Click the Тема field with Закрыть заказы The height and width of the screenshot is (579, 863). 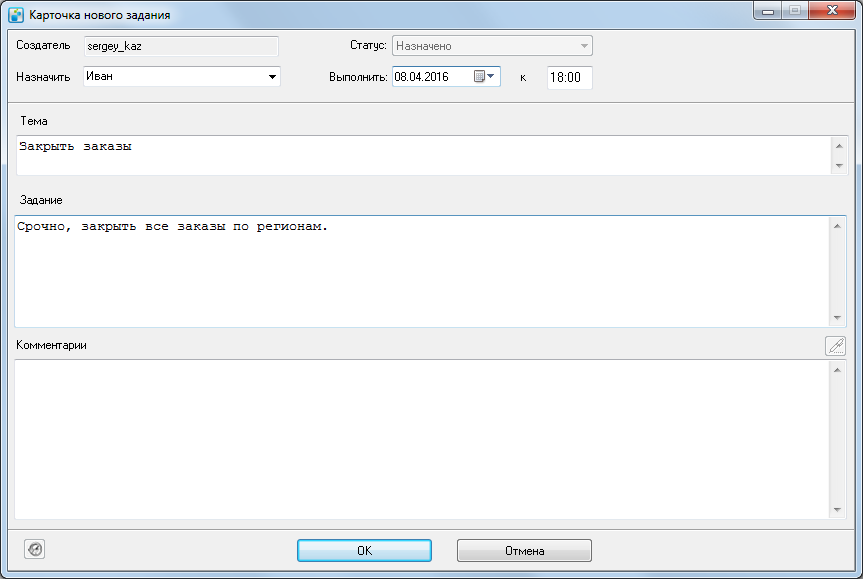click(x=423, y=155)
